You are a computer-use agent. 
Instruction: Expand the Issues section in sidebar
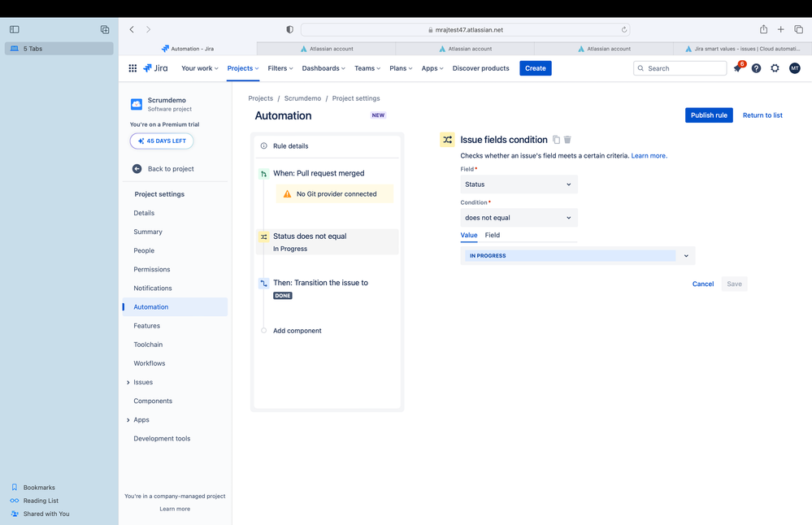[x=128, y=383]
